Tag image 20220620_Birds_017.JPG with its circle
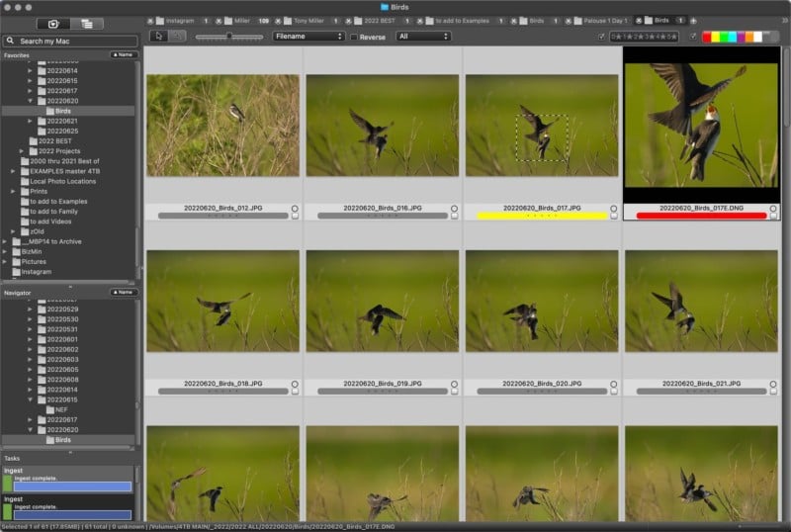Screen dimensions: 791x532 (613, 209)
